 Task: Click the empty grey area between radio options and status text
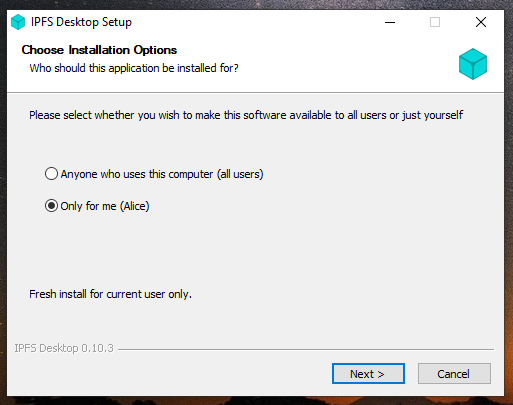253,250
